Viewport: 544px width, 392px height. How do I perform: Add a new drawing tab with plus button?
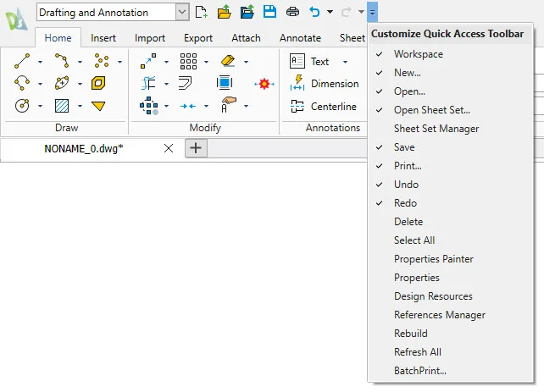(196, 148)
